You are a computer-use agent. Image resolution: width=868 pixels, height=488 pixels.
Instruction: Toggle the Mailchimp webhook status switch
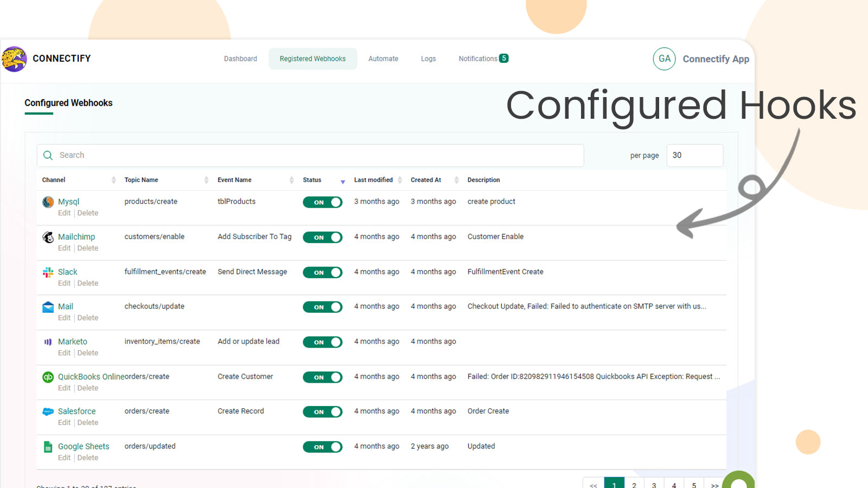[x=323, y=237]
